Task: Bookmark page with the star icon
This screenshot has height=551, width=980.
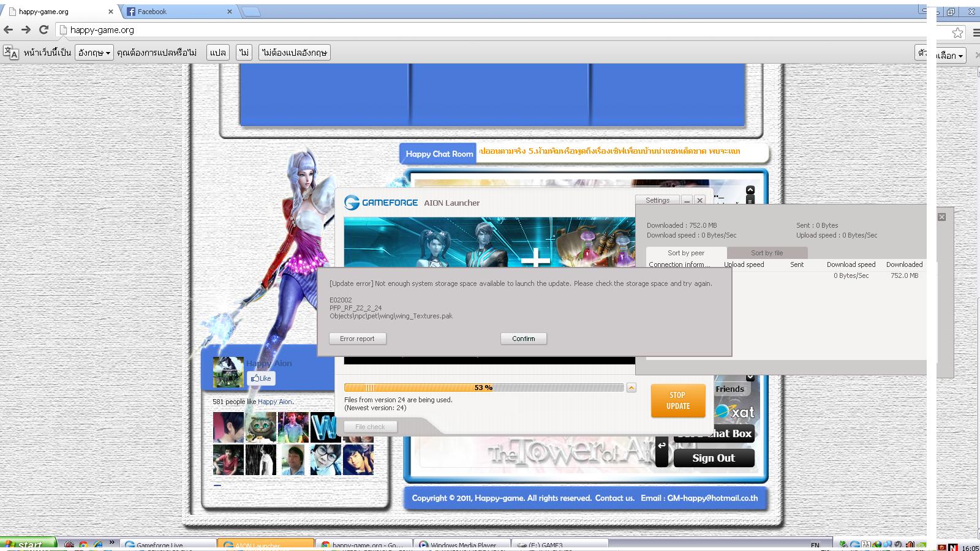Action: [957, 32]
